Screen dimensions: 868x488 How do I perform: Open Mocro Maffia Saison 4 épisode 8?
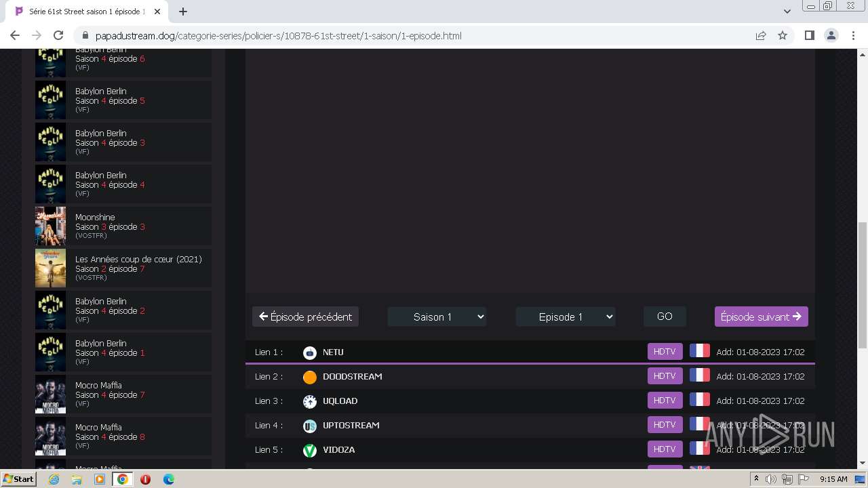tap(123, 436)
